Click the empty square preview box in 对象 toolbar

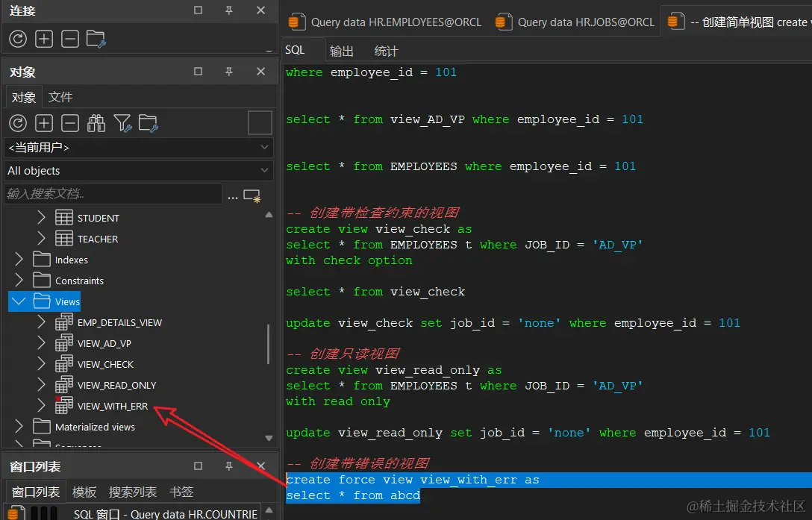(x=260, y=123)
